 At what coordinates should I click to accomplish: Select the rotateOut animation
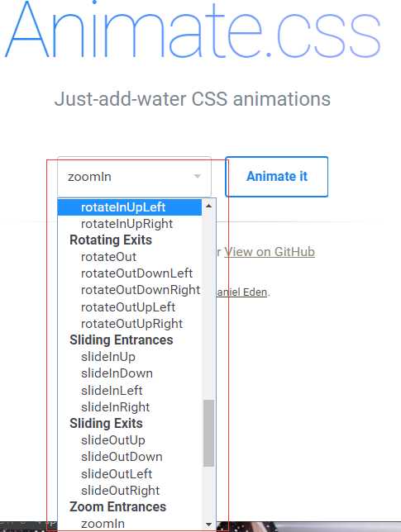coord(130,257)
